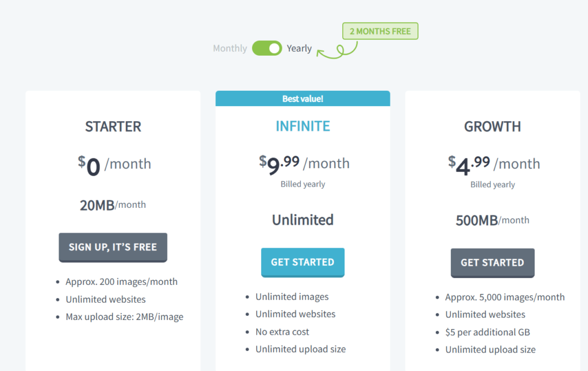Click the $4.99 /month Growth price

(x=494, y=164)
